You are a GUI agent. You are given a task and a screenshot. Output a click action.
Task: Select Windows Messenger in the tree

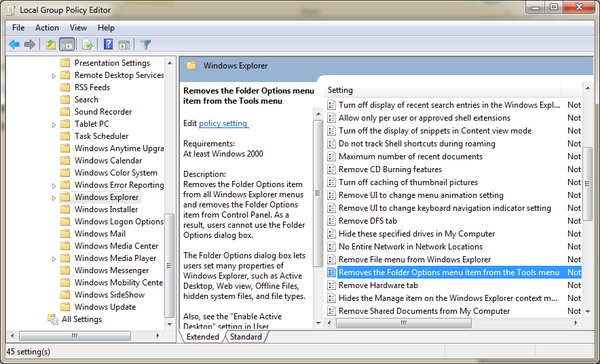pos(112,271)
